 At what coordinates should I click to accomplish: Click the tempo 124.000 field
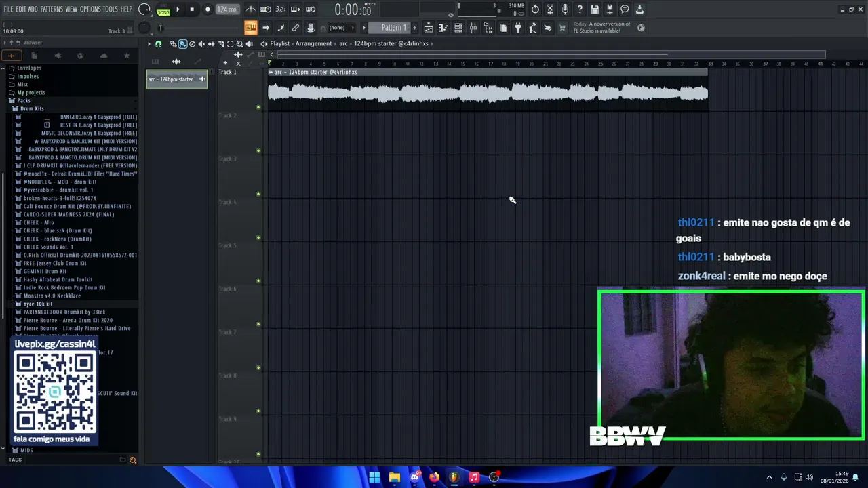click(x=226, y=9)
